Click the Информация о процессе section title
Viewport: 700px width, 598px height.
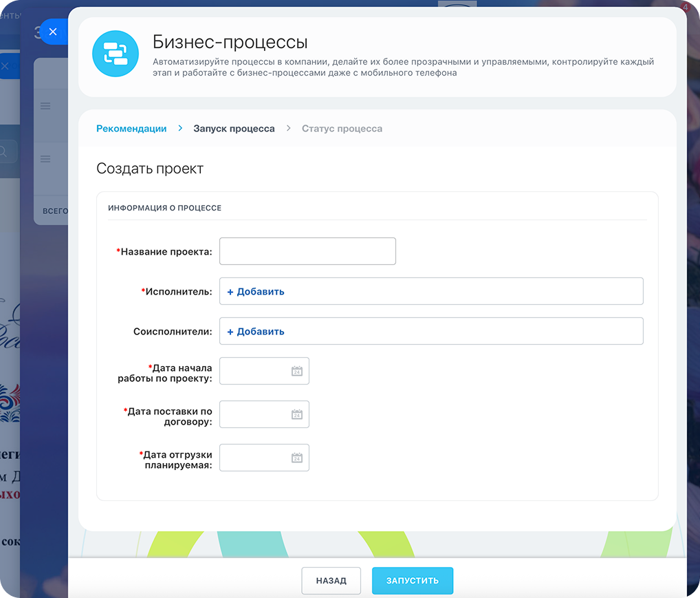[x=165, y=208]
